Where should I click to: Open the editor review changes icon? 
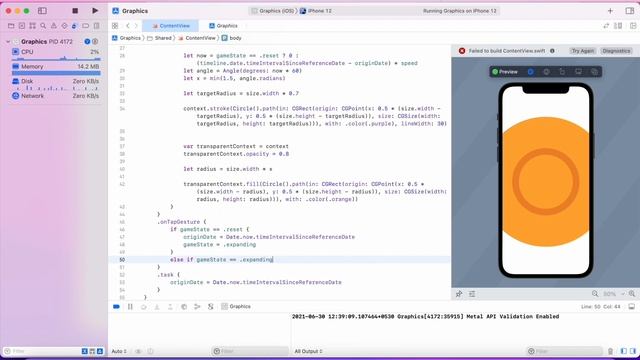[x=606, y=26]
